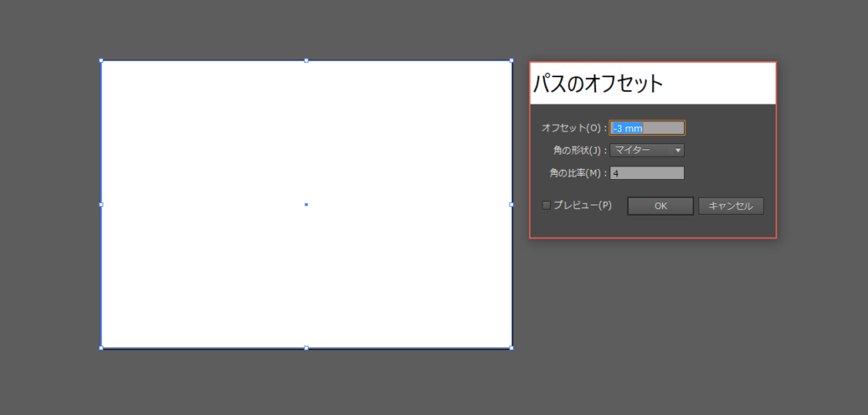The width and height of the screenshot is (868, 415).
Task: Open the 角の形状 マイター dropdown
Action: point(647,150)
